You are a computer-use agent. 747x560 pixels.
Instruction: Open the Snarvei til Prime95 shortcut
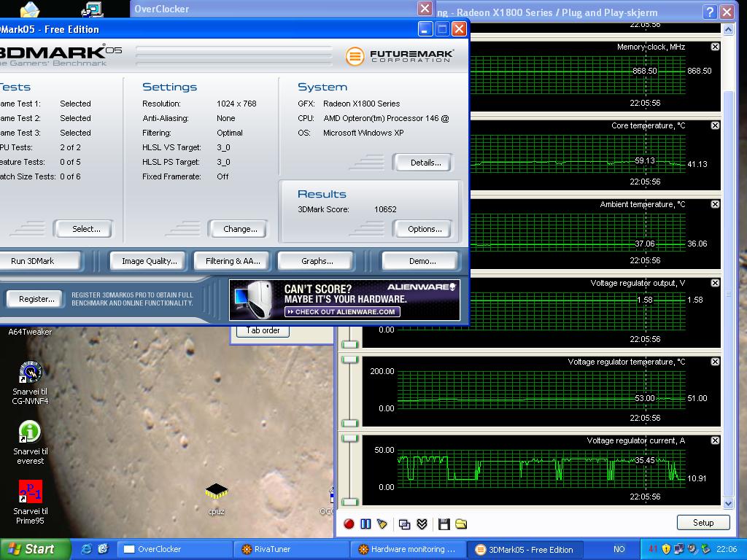pos(31,502)
